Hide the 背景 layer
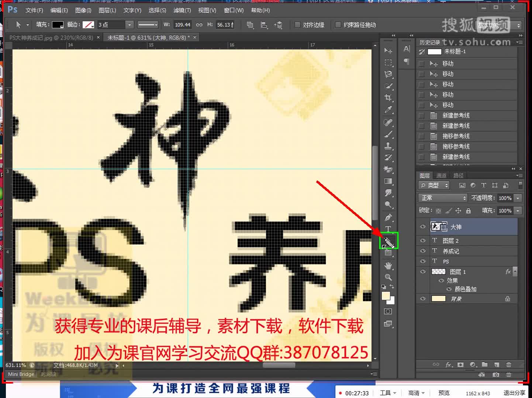532x398 pixels. click(x=423, y=298)
